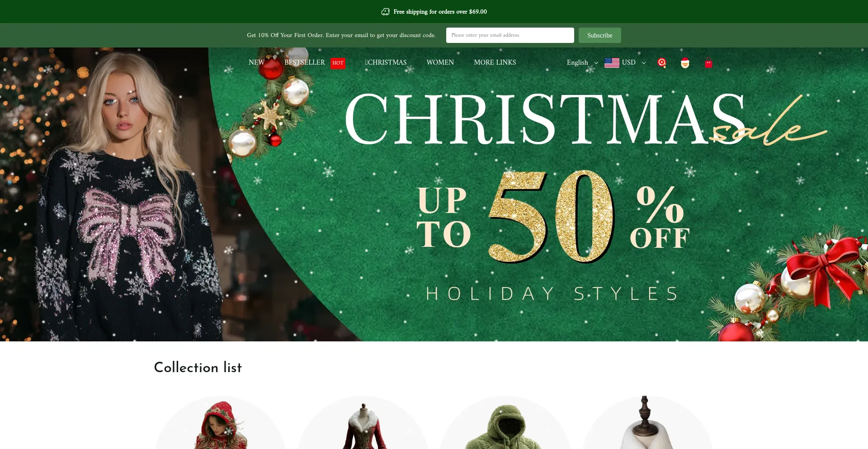Open search with the candy magnifier icon
Screen dimensions: 868x449
662,63
